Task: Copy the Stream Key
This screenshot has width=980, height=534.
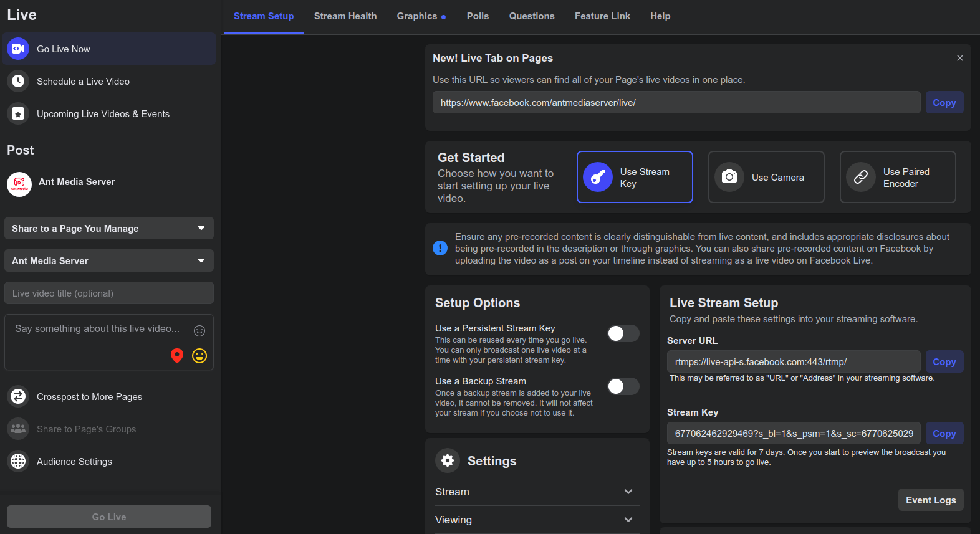Action: point(944,433)
